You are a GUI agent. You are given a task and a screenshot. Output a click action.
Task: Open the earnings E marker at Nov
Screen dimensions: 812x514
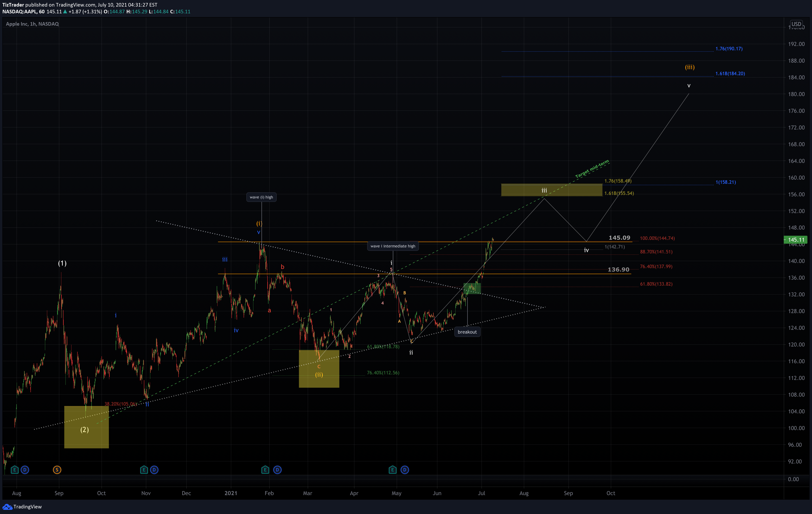point(144,469)
